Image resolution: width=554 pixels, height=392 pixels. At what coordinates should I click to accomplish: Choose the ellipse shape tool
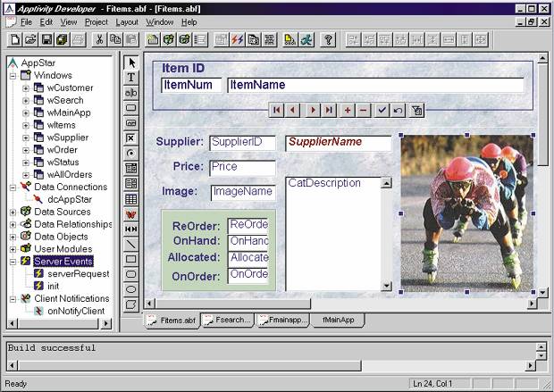[x=130, y=289]
